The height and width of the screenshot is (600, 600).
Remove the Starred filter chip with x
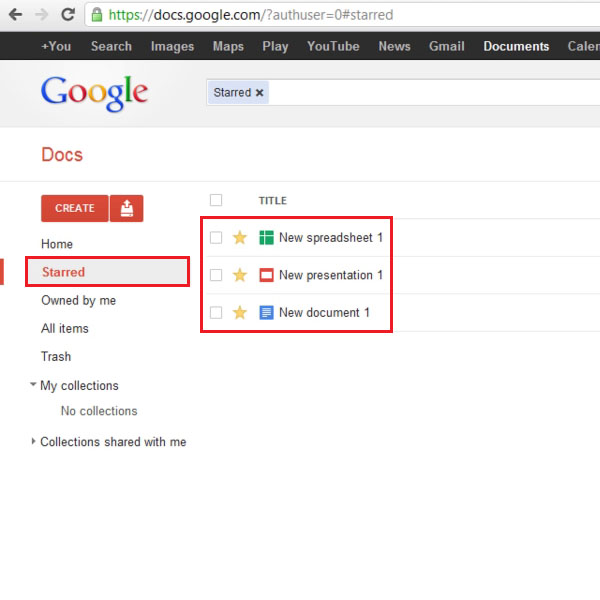pyautogui.click(x=259, y=93)
